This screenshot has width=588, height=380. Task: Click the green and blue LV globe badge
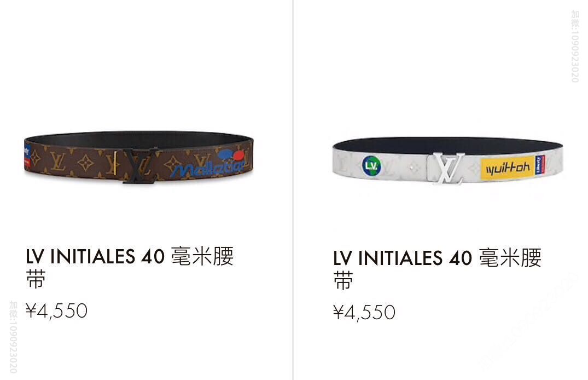point(371,165)
